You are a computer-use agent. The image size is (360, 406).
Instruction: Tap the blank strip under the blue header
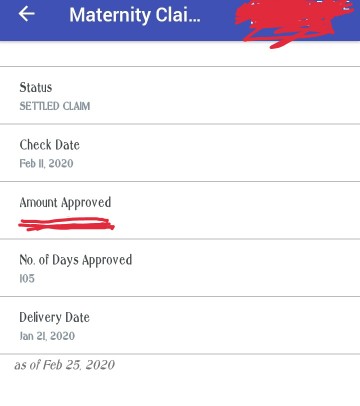pyautogui.click(x=180, y=54)
